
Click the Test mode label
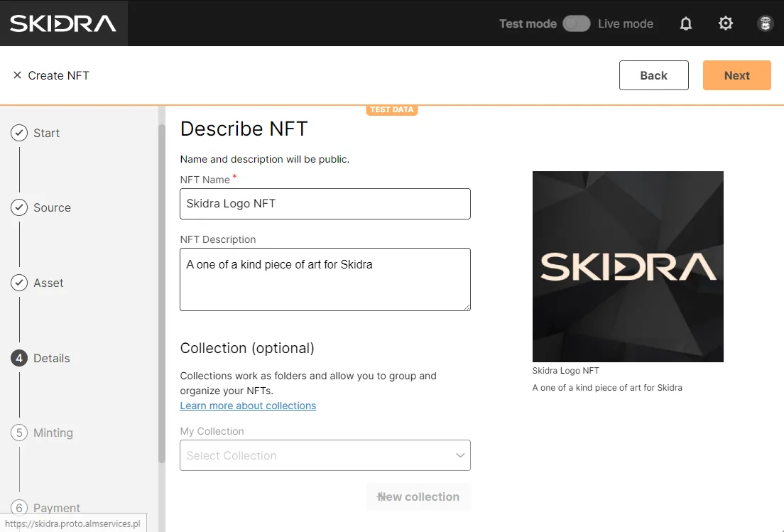(x=528, y=23)
